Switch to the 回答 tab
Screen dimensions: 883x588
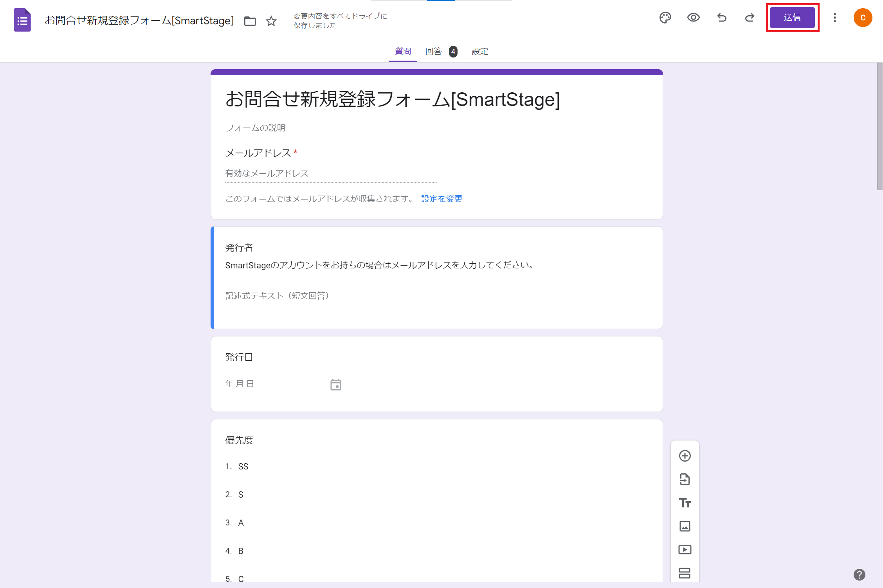[433, 51]
